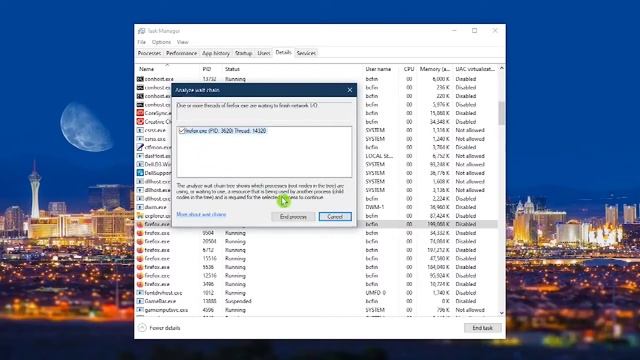This screenshot has height=360, width=640.
Task: Cancel the Analyze wait chain dialog
Action: [335, 217]
